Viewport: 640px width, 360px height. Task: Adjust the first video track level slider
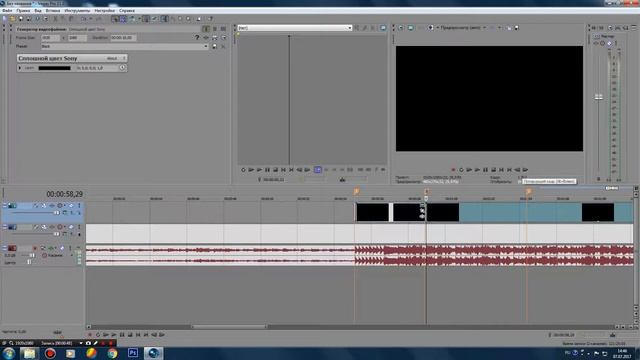57,213
